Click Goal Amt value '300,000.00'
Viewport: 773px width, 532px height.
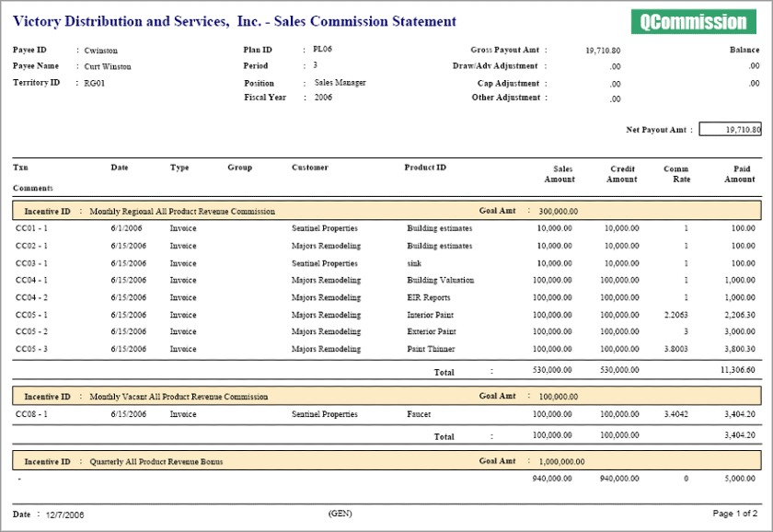558,211
